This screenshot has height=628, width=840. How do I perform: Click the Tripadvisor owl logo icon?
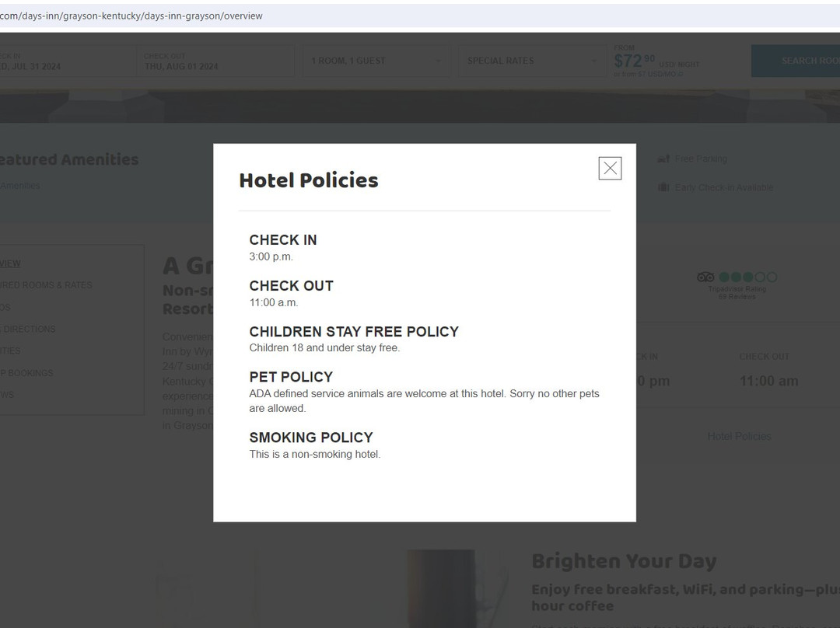coord(705,276)
